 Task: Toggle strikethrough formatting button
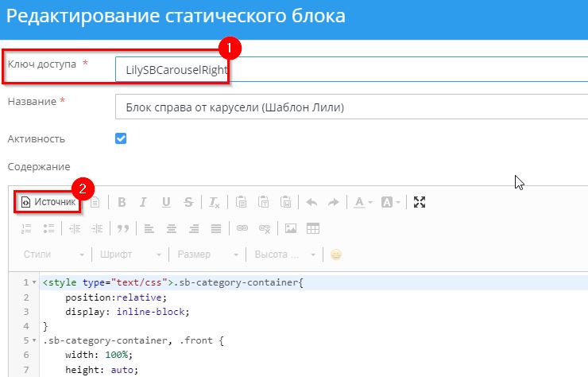(x=188, y=202)
